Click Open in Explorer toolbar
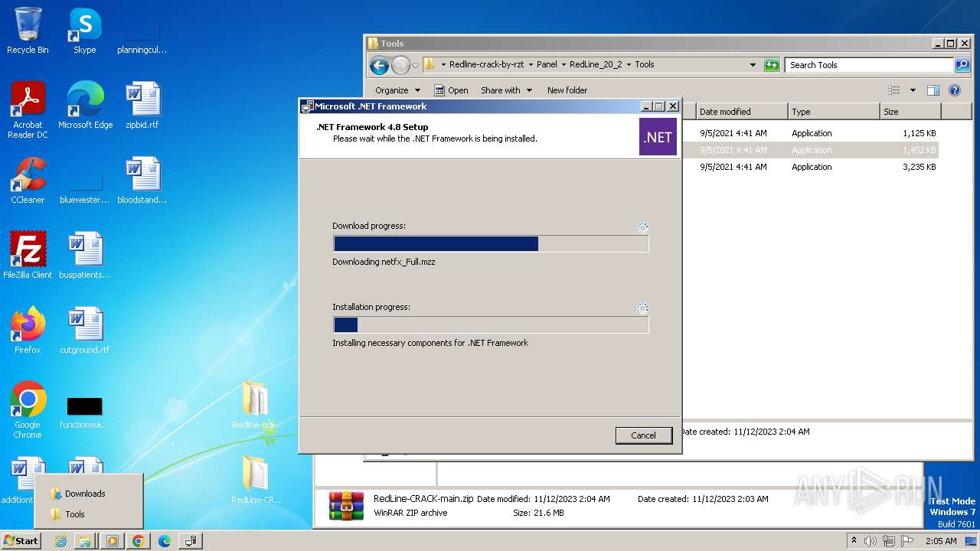This screenshot has width=980, height=551. coord(451,90)
